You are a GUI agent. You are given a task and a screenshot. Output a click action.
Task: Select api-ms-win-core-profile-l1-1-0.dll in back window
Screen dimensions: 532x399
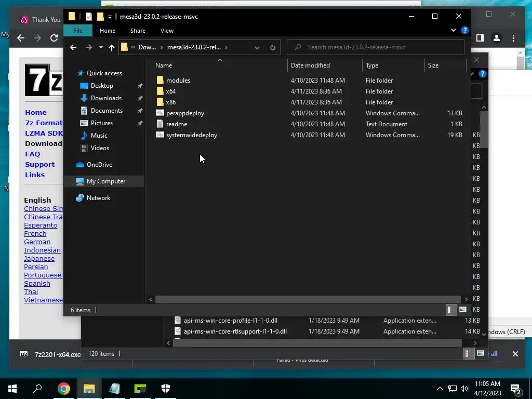(x=231, y=320)
